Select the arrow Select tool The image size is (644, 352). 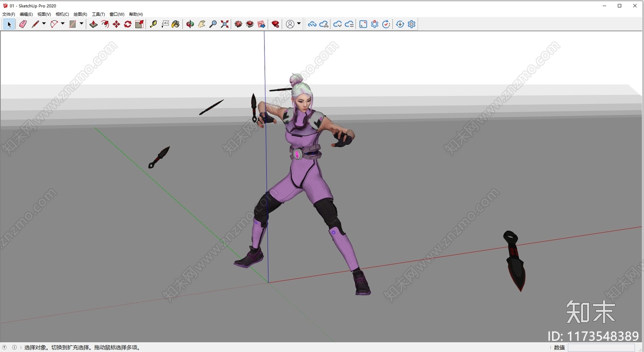(9, 24)
